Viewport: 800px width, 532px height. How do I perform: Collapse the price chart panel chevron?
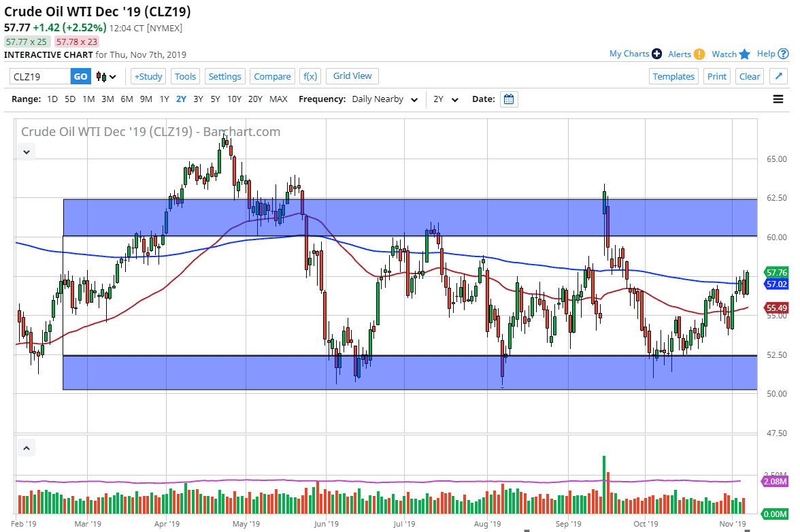point(26,151)
